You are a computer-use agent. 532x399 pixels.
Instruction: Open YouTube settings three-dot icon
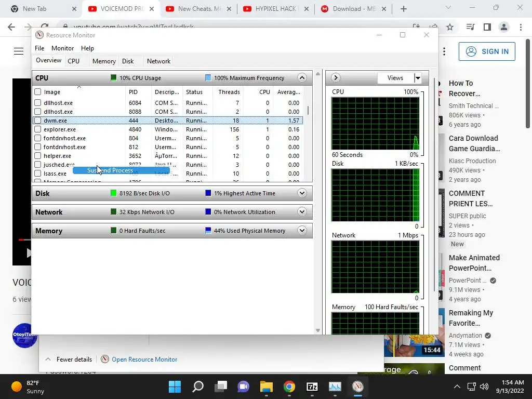444,51
